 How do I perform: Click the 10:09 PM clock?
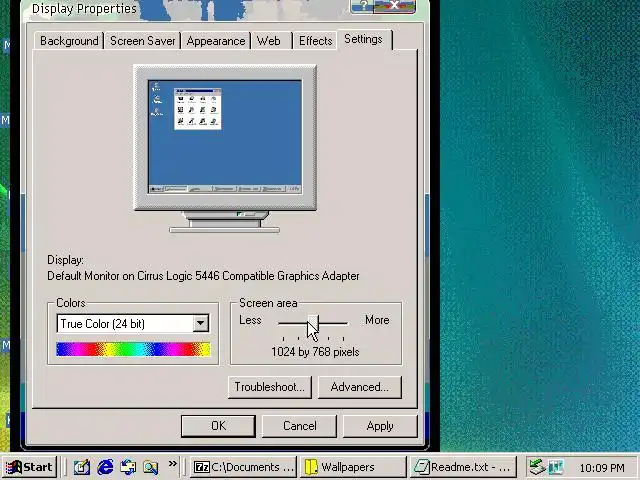pyautogui.click(x=602, y=468)
